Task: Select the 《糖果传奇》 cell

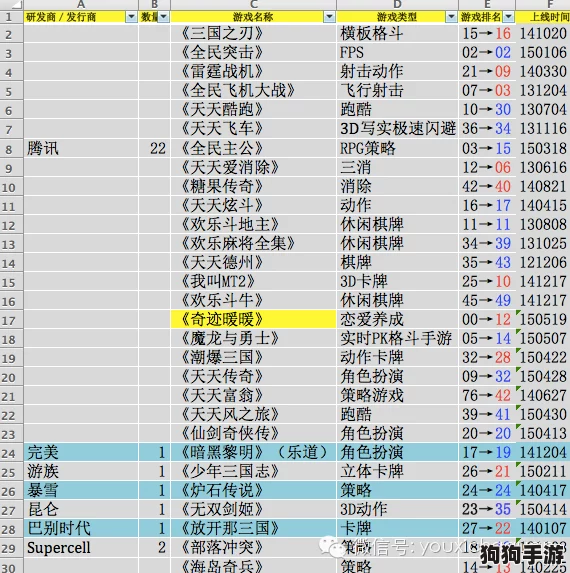Action: click(x=254, y=187)
